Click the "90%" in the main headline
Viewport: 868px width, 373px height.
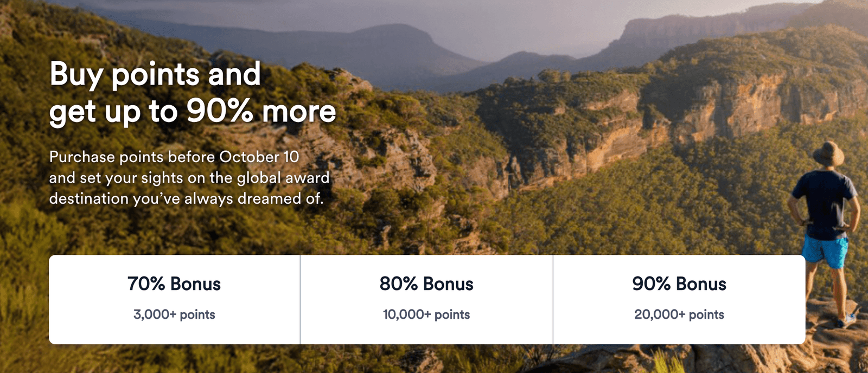click(220, 111)
